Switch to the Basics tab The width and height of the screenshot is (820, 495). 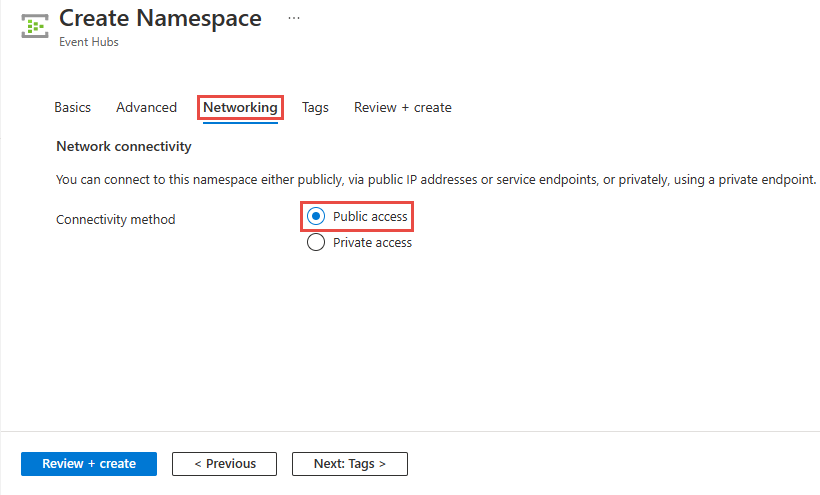pyautogui.click(x=72, y=107)
